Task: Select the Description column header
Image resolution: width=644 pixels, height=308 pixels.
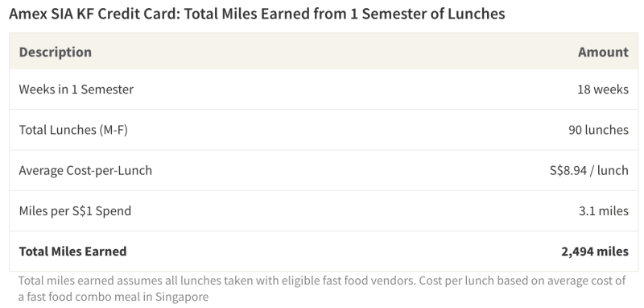Action: click(x=55, y=52)
